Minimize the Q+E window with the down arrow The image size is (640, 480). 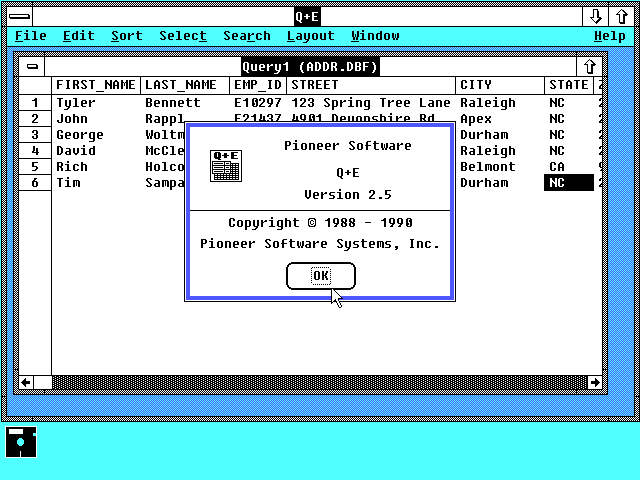[x=596, y=16]
